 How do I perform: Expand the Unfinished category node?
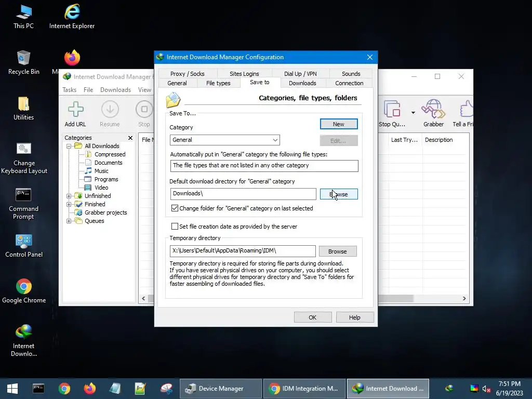(x=69, y=196)
